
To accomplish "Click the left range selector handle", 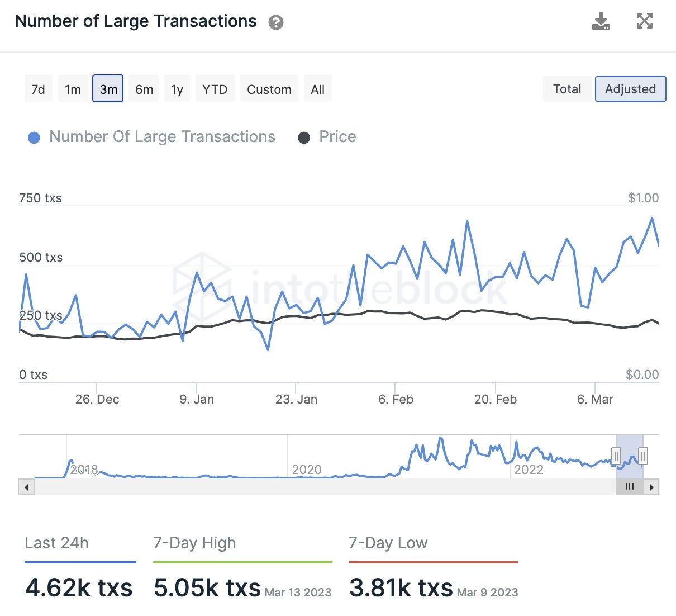I will point(616,456).
